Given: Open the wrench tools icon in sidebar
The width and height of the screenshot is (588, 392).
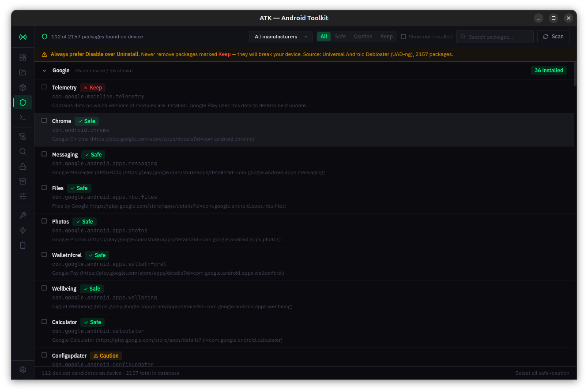Looking at the screenshot, I should click(23, 215).
